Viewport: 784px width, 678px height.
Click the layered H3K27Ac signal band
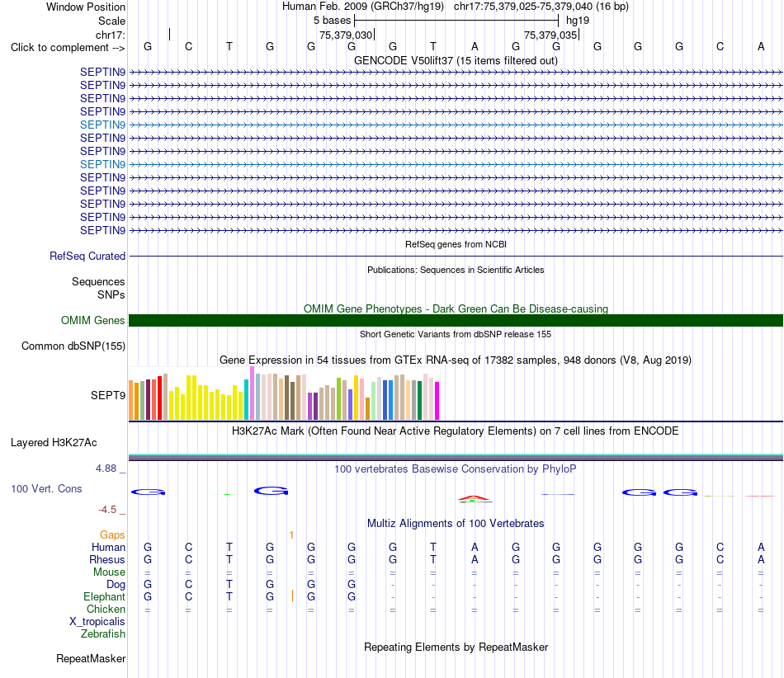click(x=456, y=457)
